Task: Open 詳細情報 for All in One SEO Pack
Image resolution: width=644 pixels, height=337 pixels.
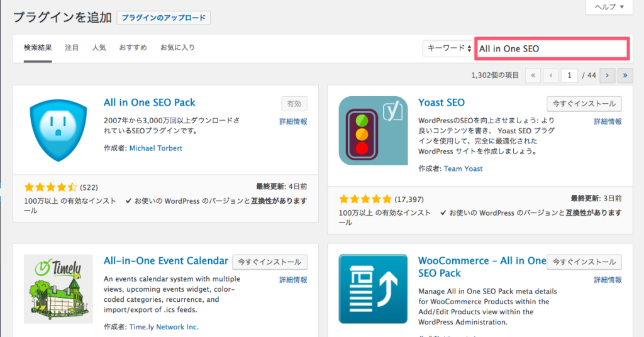Action: point(293,121)
